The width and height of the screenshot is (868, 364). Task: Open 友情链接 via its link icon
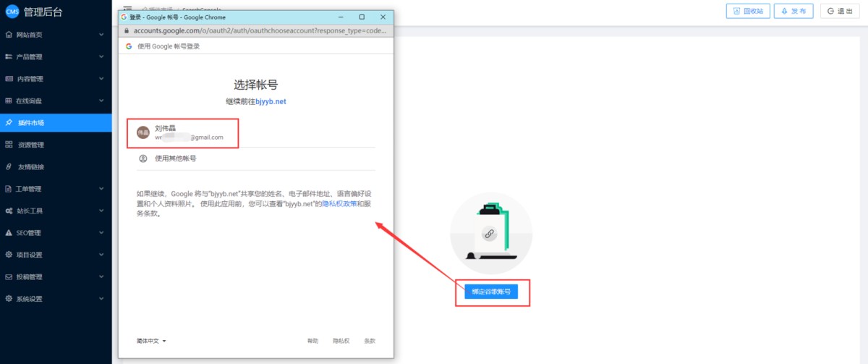(x=9, y=166)
